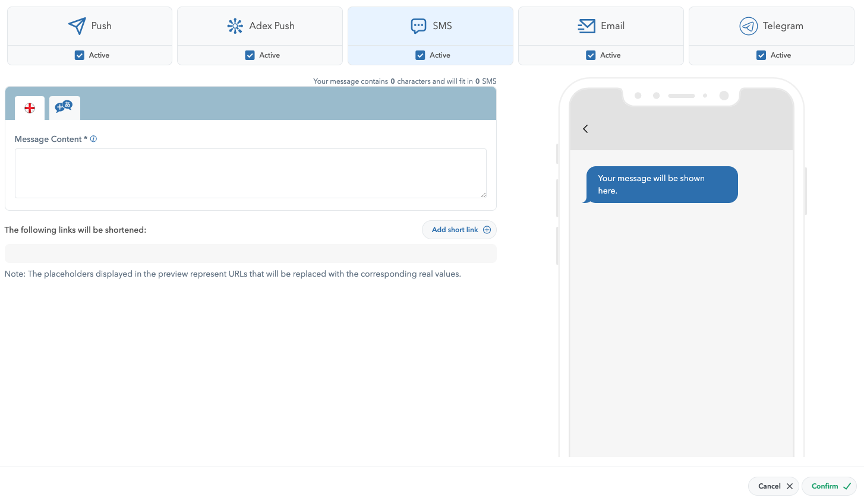Click the preview message bubble

click(x=662, y=185)
